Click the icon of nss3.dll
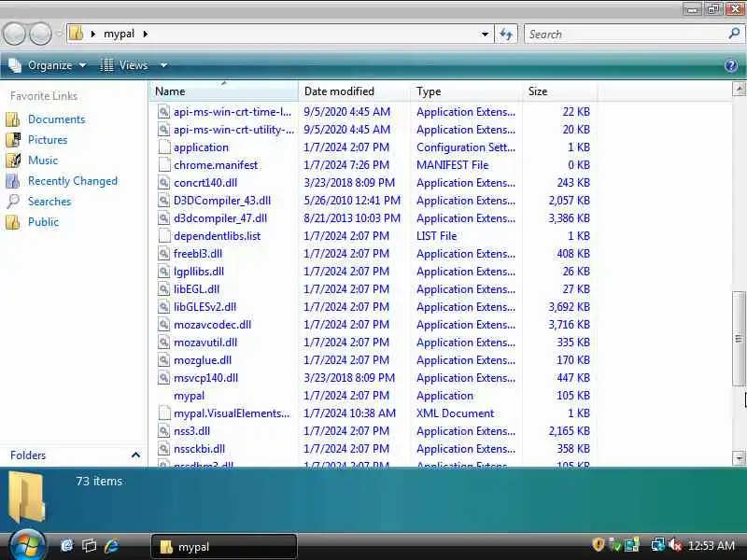747x560 pixels. pos(164,431)
